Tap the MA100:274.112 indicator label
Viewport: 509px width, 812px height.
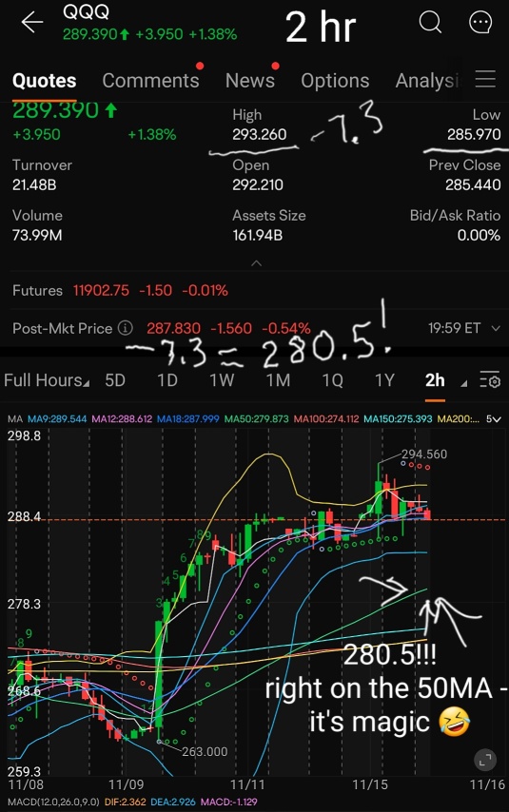click(326, 418)
